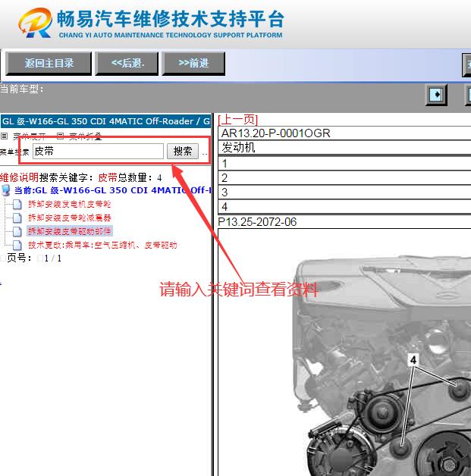Click the computer icon beside 当前:GL 级
The width and height of the screenshot is (471, 476).
point(6,190)
